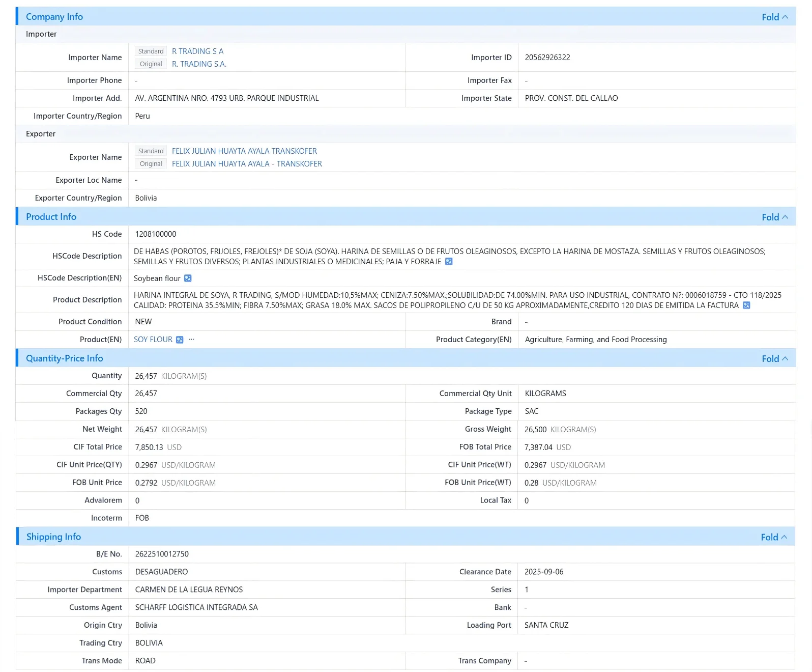
Task: Open original importer name R. TRADING S.A.
Action: pyautogui.click(x=199, y=64)
